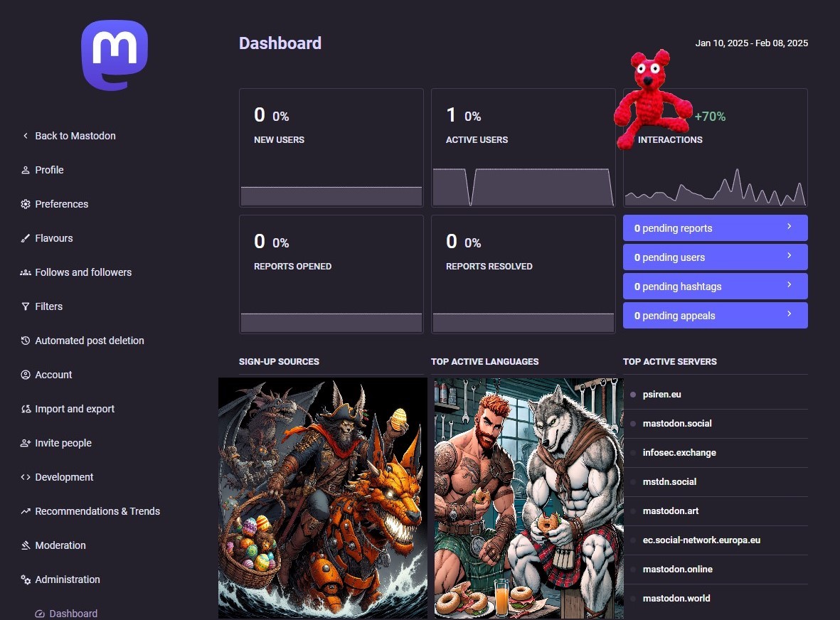Viewport: 840px width, 620px height.
Task: Select the Dashboard sub-item
Action: pos(73,614)
